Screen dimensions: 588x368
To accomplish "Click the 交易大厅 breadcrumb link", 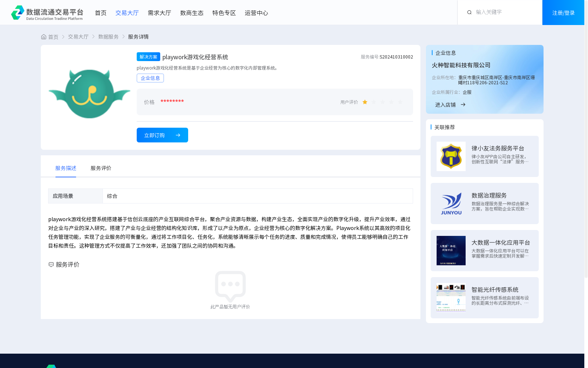I will 78,37.
